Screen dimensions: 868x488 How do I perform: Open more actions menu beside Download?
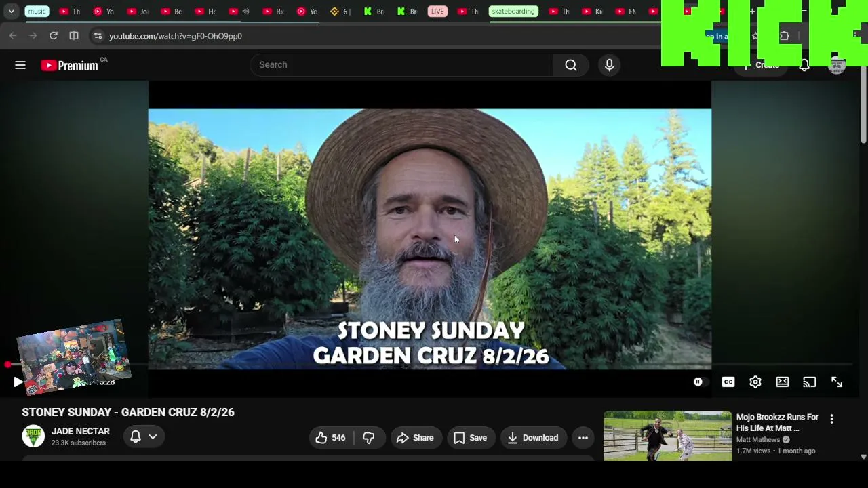pos(583,438)
